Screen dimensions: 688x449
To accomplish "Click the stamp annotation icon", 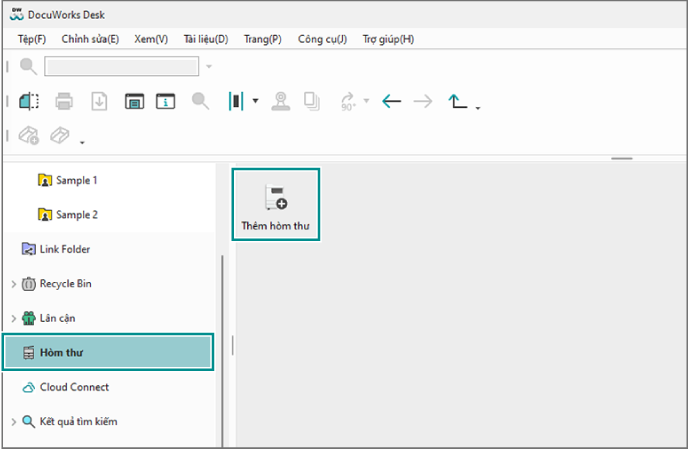I will 281,101.
